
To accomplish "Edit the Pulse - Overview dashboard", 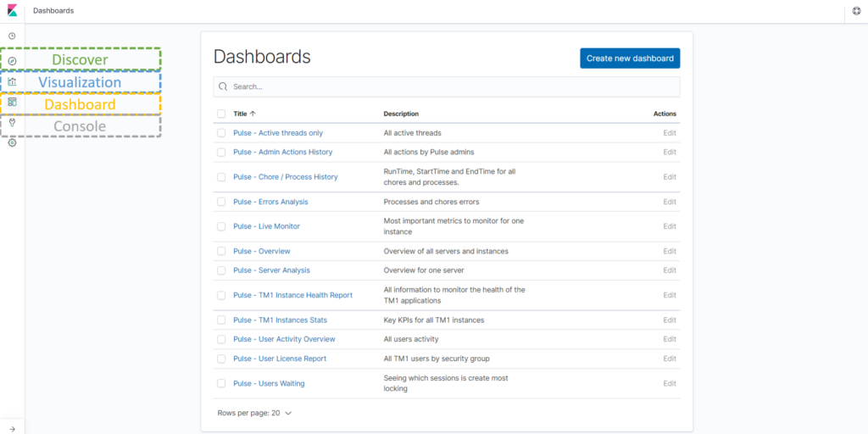I will click(670, 251).
